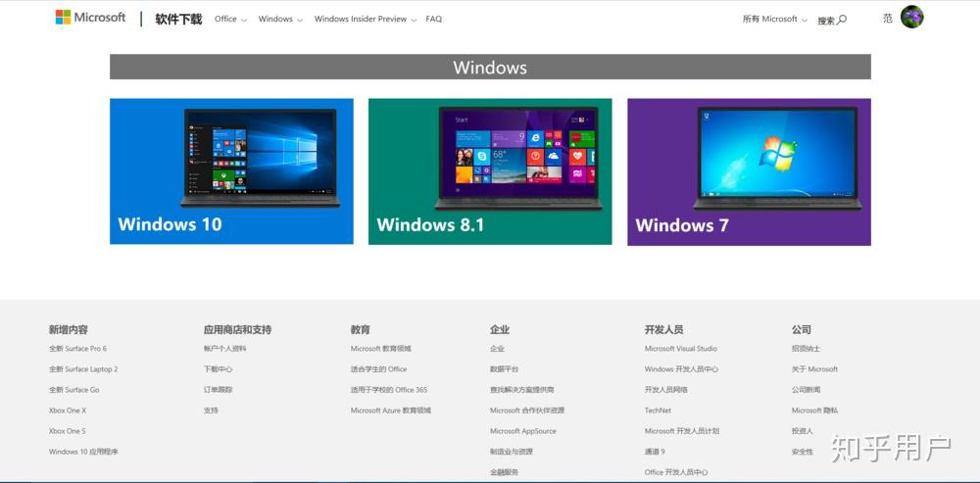Open 通道 9 footer link
980x483 pixels.
(x=655, y=452)
